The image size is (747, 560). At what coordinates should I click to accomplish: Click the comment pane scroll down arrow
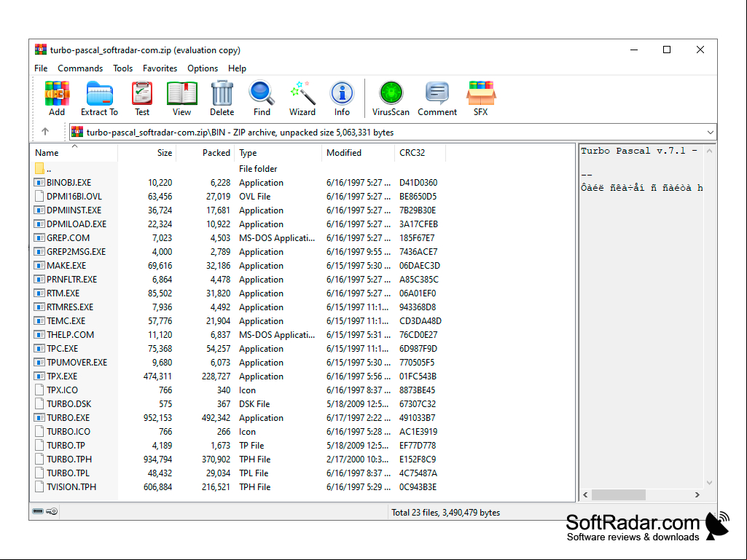pyautogui.click(x=709, y=482)
